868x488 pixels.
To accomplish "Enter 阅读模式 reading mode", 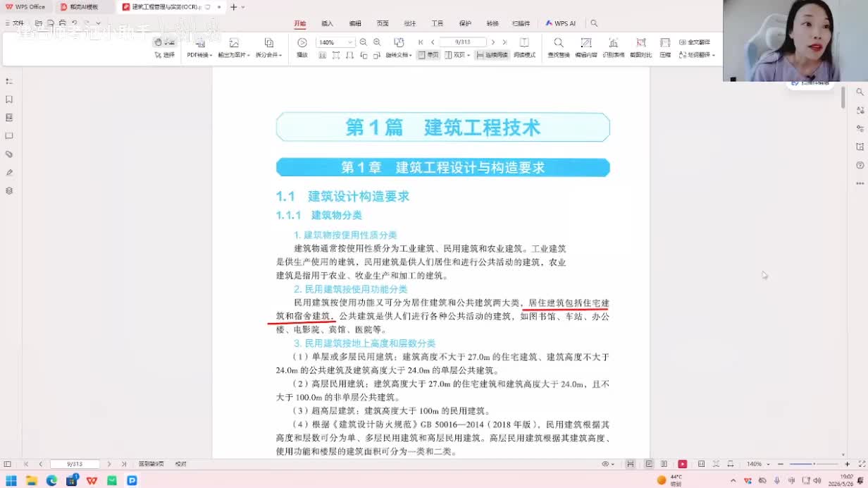I will tap(524, 48).
